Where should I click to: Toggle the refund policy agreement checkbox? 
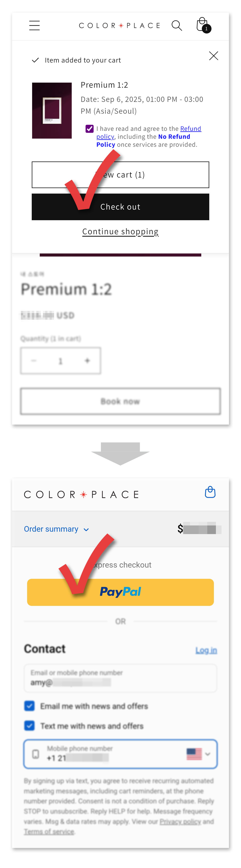click(x=89, y=129)
